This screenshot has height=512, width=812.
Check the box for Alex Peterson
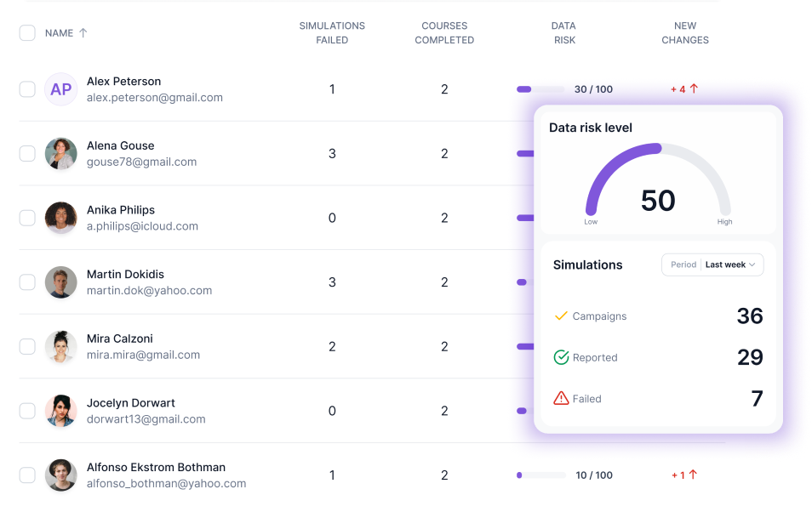27,89
